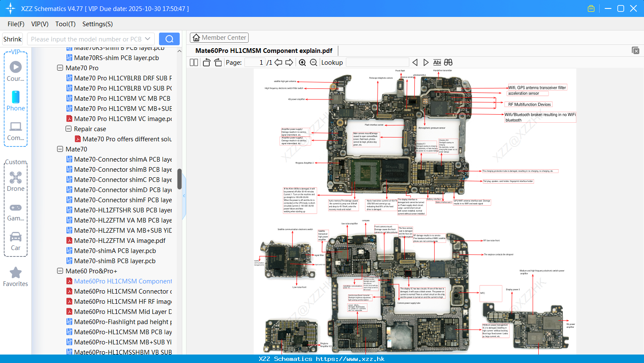Viewport: 644px width, 363px height.
Task: Click the XZZ logo in the title bar
Action: point(11,8)
